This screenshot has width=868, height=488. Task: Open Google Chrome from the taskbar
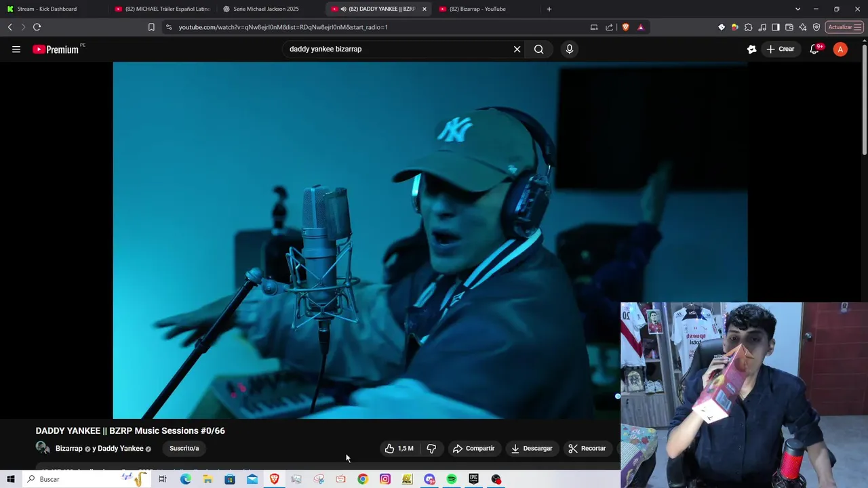click(x=363, y=479)
